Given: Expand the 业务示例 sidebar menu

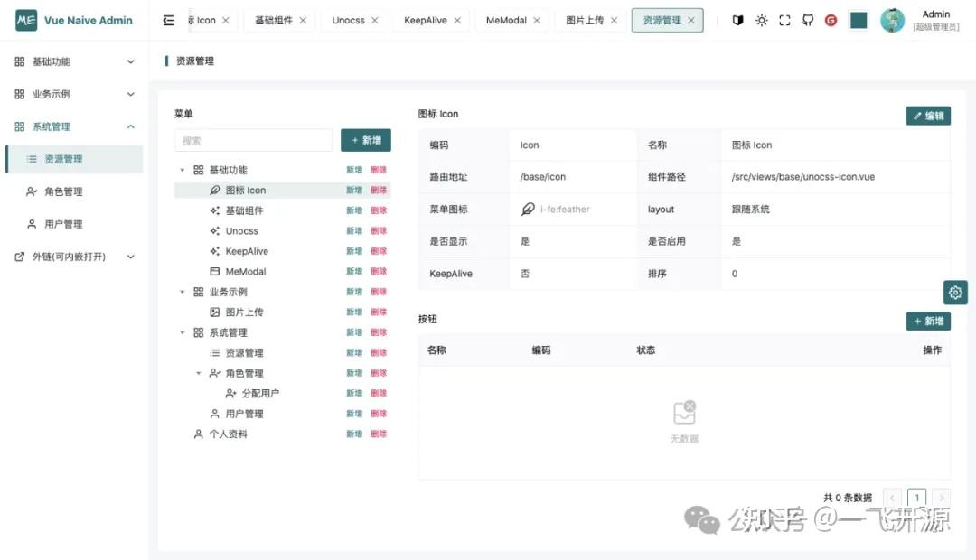Looking at the screenshot, I should pos(74,94).
